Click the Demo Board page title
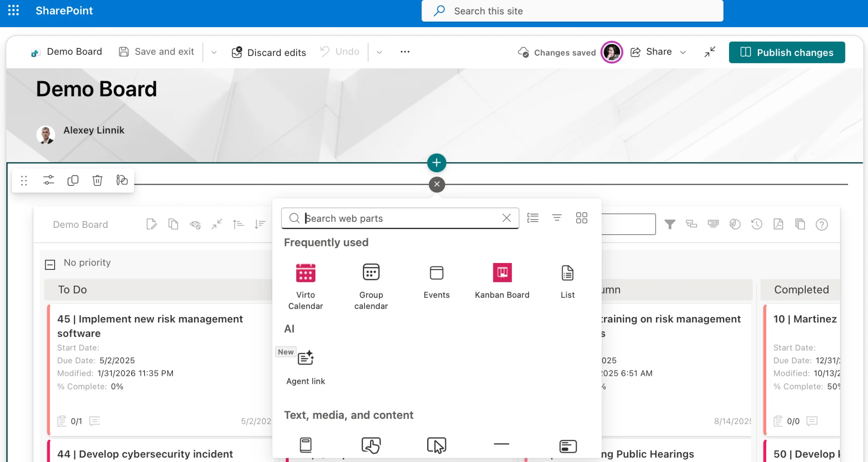Viewport: 868px width, 462px height. 97,89
